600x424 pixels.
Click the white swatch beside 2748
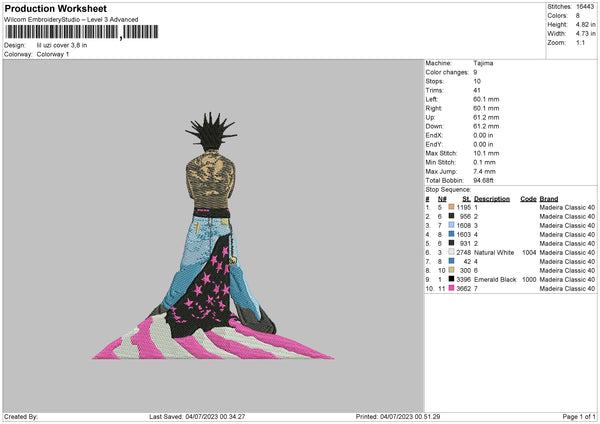tap(451, 252)
